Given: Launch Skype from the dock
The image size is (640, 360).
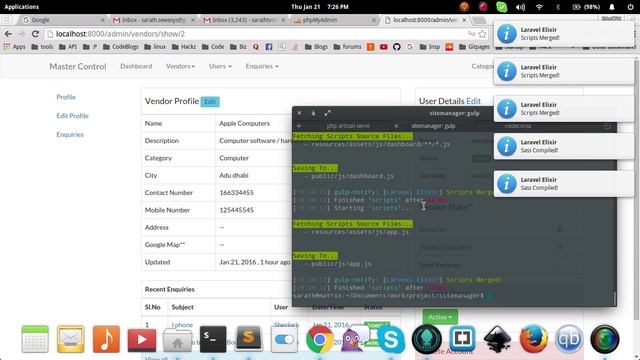Looking at the screenshot, I should pos(391,339).
